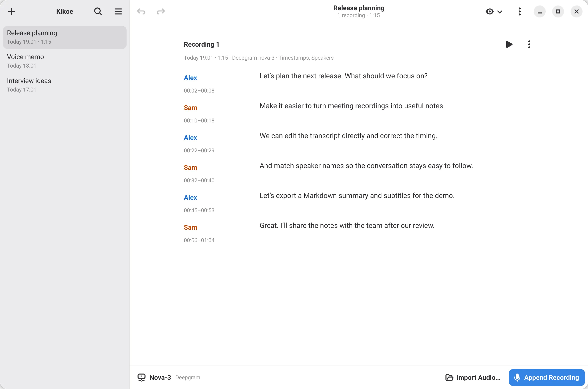
Task: Click speaker Sam at 00:10–00:18
Action: pos(190,108)
